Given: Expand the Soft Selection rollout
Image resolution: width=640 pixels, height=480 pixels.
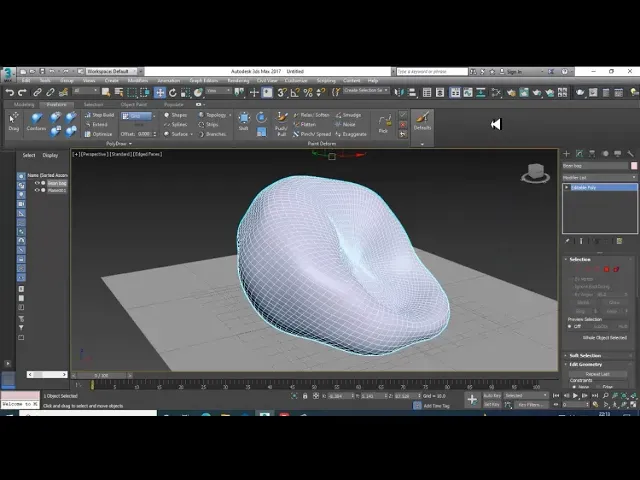Looking at the screenshot, I should [585, 355].
